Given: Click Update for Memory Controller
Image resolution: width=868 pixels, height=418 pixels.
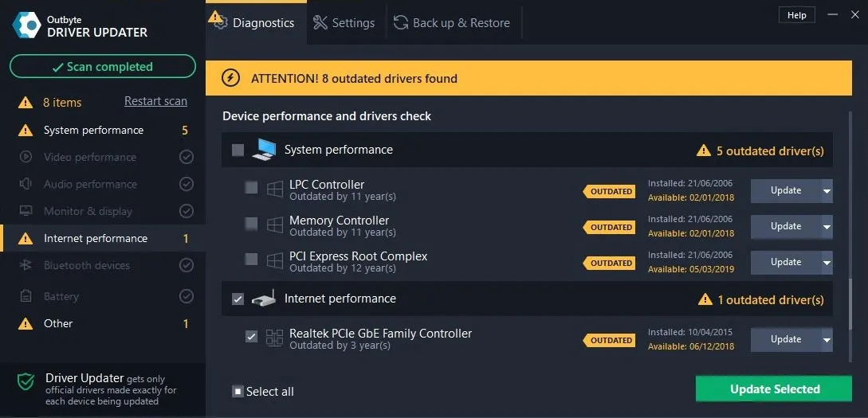Looking at the screenshot, I should point(786,227).
